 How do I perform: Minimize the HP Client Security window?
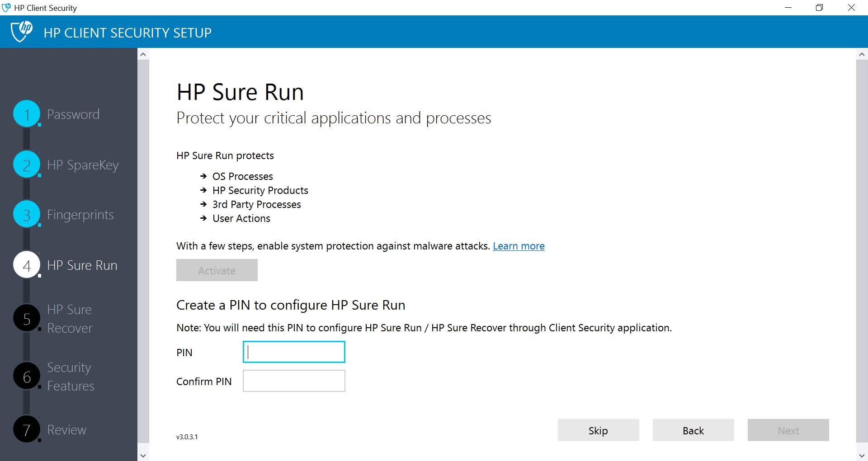pyautogui.click(x=788, y=8)
